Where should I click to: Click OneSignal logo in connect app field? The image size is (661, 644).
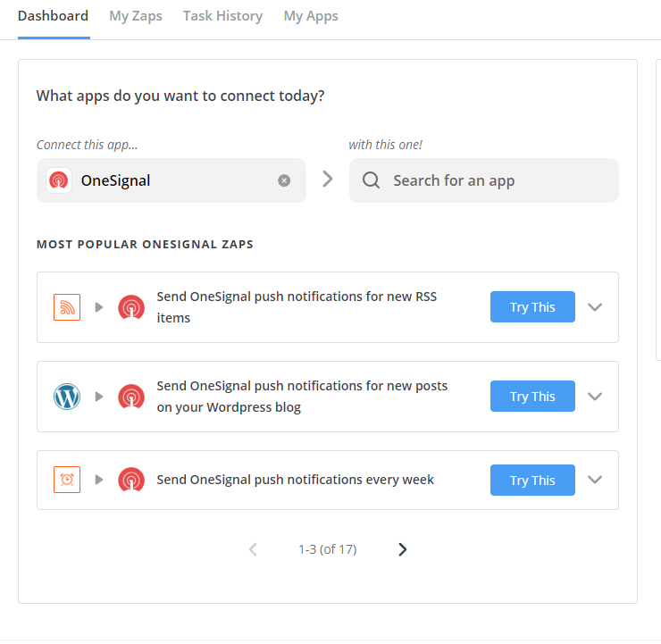click(x=59, y=180)
